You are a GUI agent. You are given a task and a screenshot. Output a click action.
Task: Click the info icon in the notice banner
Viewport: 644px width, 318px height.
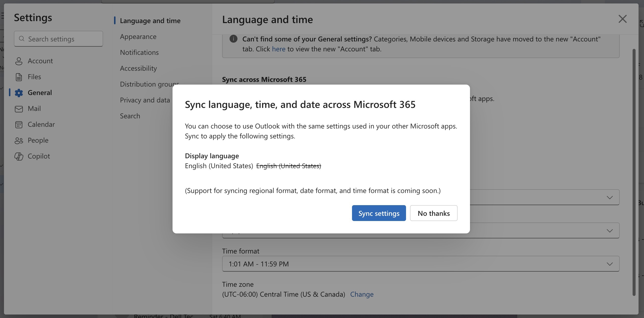coord(233,39)
